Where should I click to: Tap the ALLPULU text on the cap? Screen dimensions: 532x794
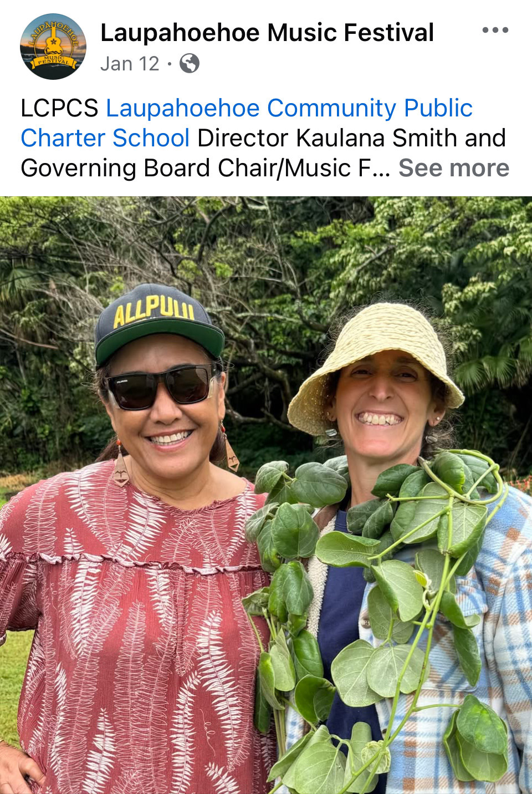tap(154, 309)
